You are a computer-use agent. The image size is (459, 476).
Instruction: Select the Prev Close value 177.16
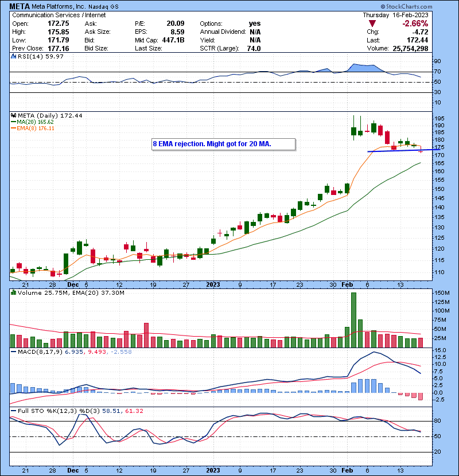click(x=59, y=49)
